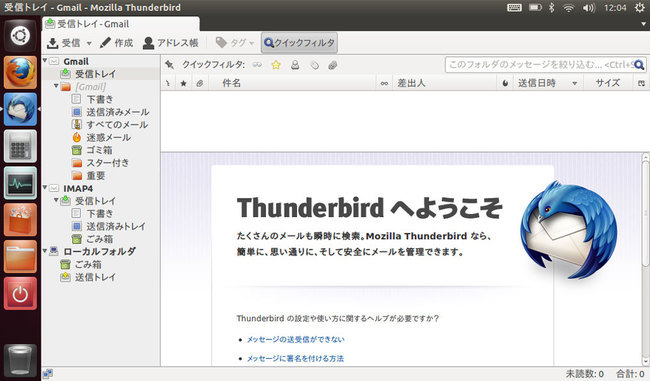Sort messages by 差出人 column

(444, 83)
